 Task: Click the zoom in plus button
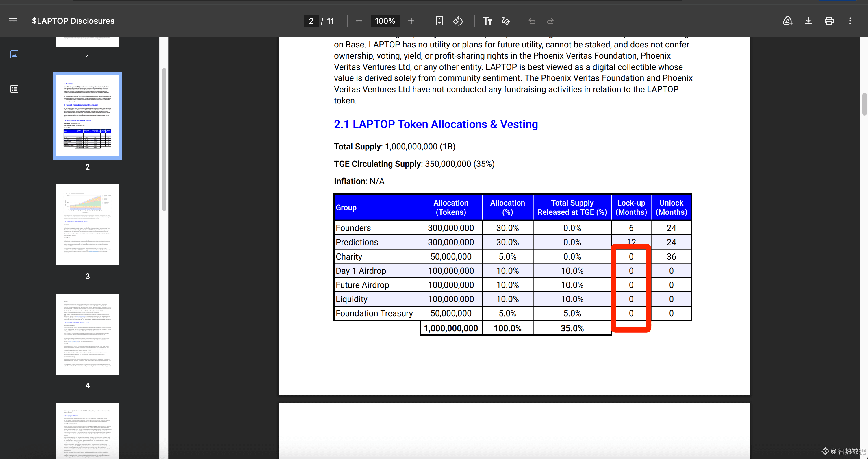click(x=411, y=21)
